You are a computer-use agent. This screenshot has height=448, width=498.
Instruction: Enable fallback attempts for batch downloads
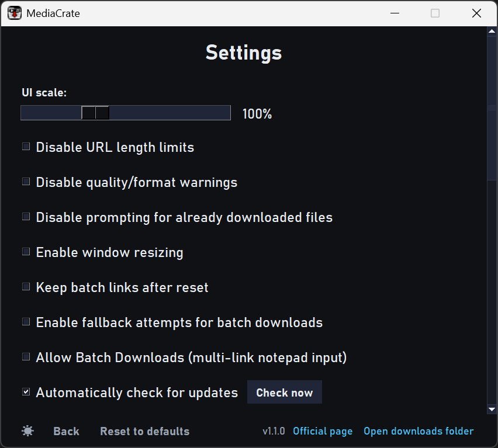pos(26,322)
